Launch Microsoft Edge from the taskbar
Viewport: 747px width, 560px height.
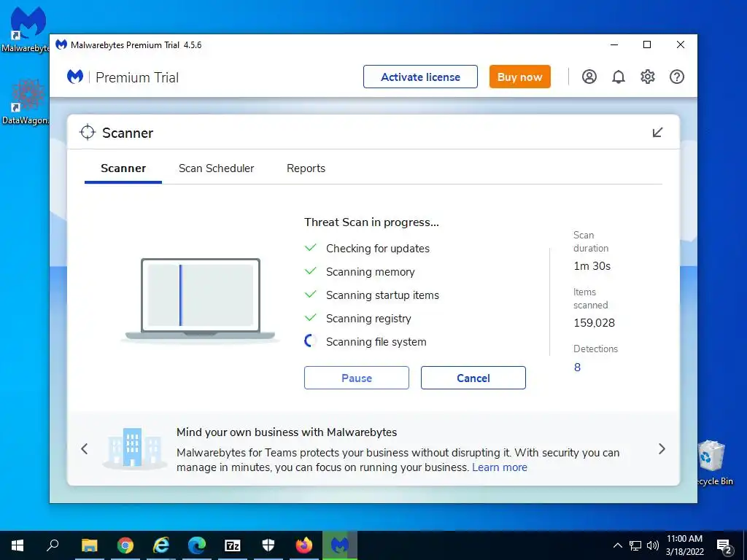(197, 545)
